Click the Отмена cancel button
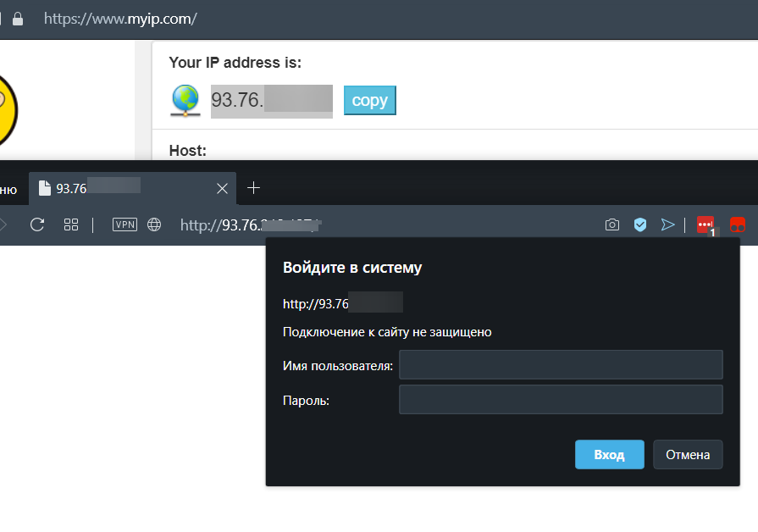Viewport: 758px width, 532px height. pyautogui.click(x=688, y=455)
